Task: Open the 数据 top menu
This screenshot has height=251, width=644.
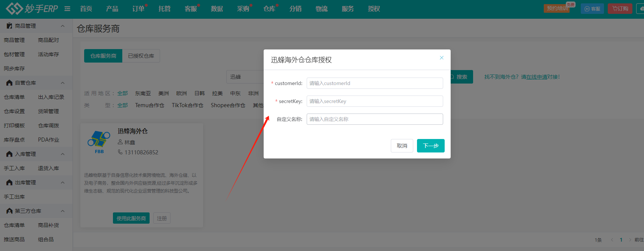Action: pos(217,9)
